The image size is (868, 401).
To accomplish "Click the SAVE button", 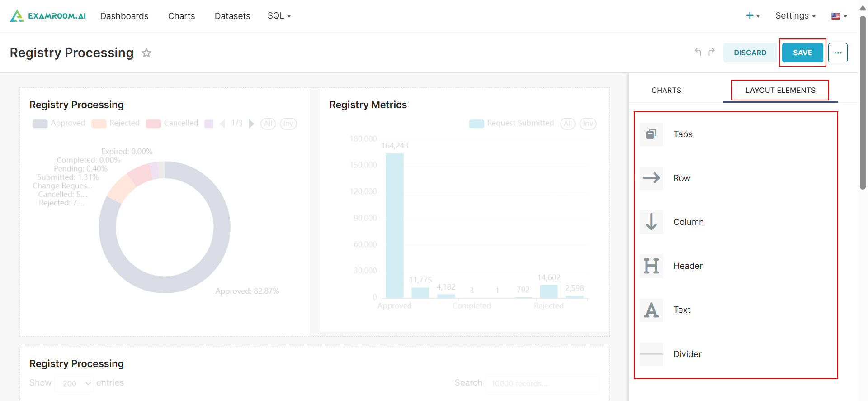I will pyautogui.click(x=802, y=53).
